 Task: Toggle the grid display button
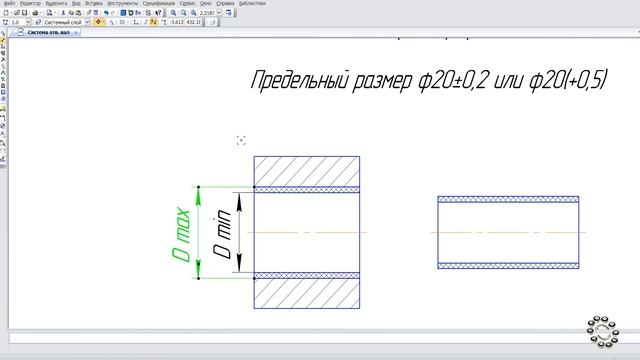coord(122,22)
